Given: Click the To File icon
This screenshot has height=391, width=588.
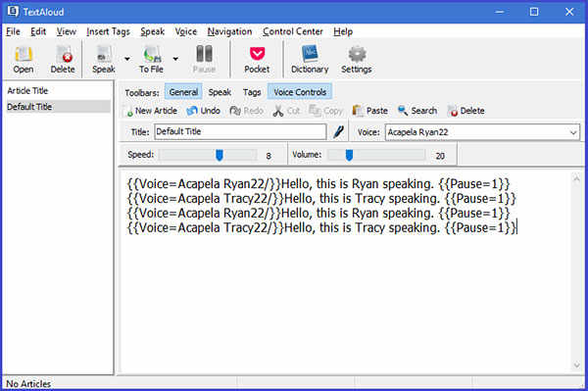Looking at the screenshot, I should point(152,55).
